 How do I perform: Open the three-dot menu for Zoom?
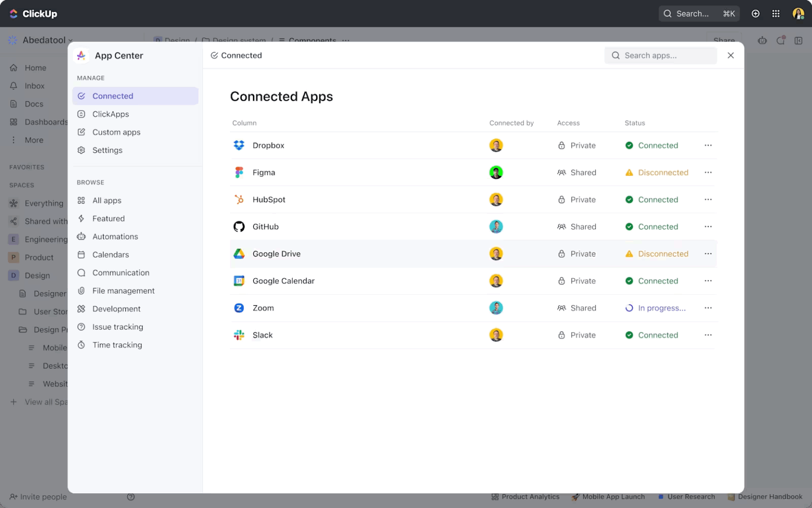click(x=708, y=308)
